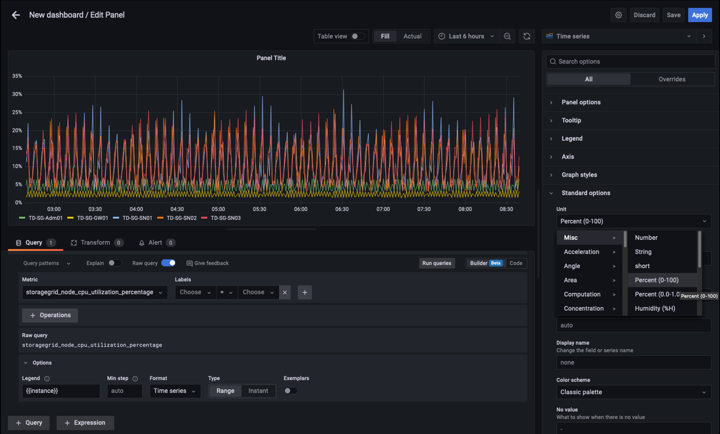Disable the Raw query toggle
Viewport: 720px width, 434px height.
(168, 263)
